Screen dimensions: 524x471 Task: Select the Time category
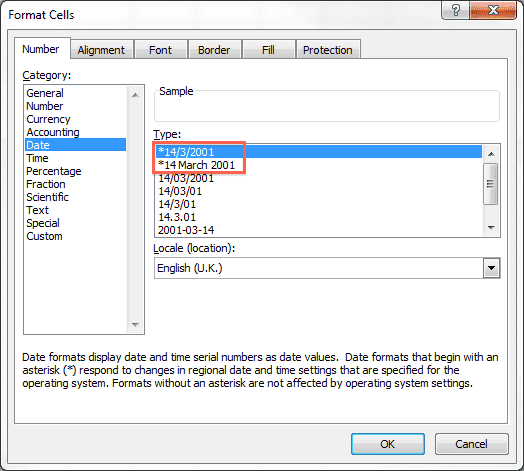(x=76, y=158)
